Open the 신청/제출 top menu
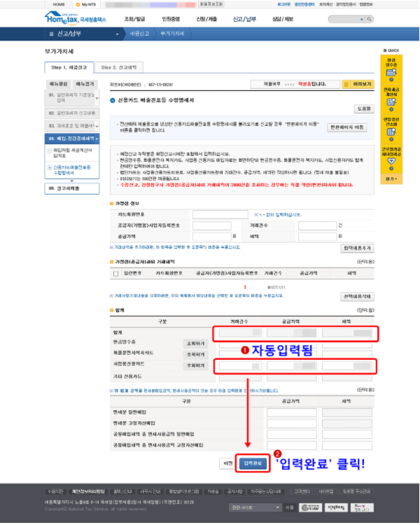This screenshot has height=525, width=420. [x=206, y=19]
